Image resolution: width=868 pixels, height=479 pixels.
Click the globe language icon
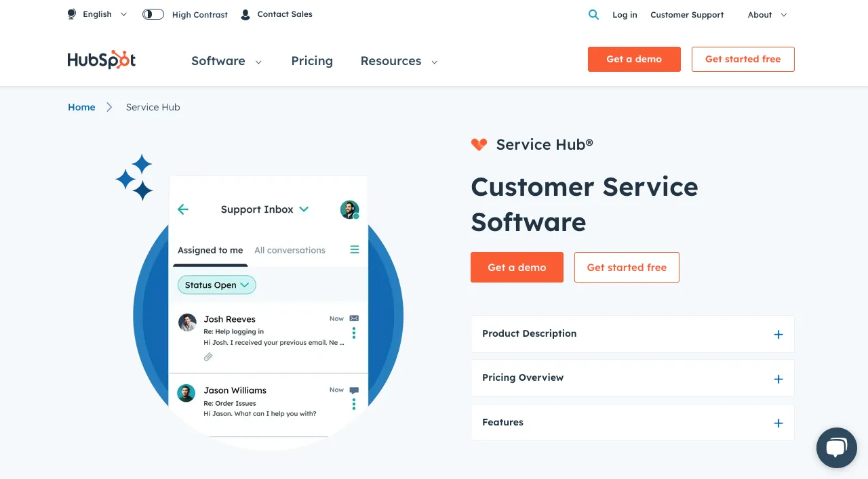point(72,14)
